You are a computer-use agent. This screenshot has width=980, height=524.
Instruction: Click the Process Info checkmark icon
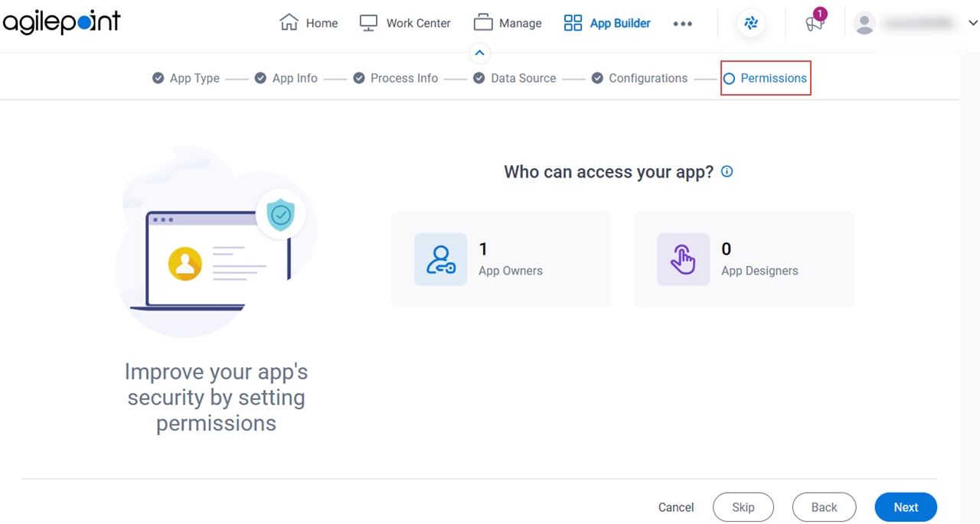[358, 78]
